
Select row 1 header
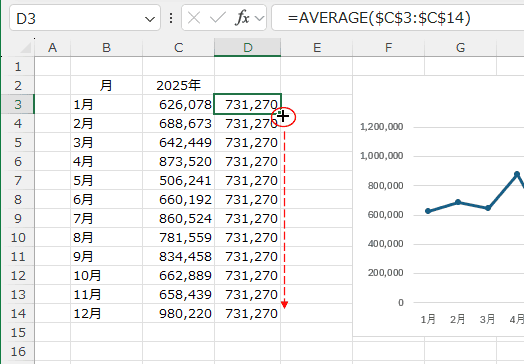18,67
